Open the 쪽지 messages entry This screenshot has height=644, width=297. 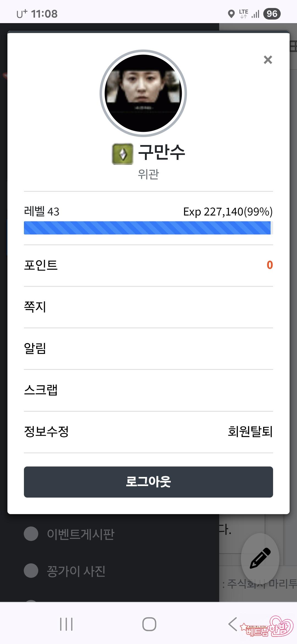click(35, 307)
